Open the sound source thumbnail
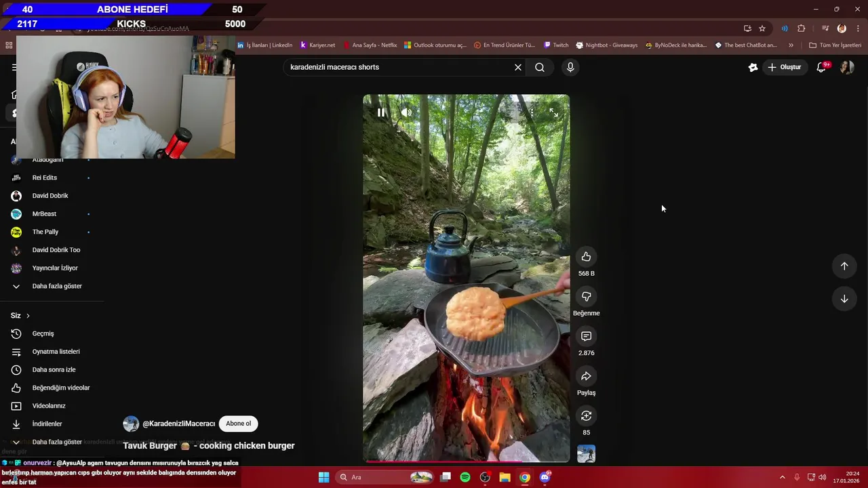 coord(586,453)
